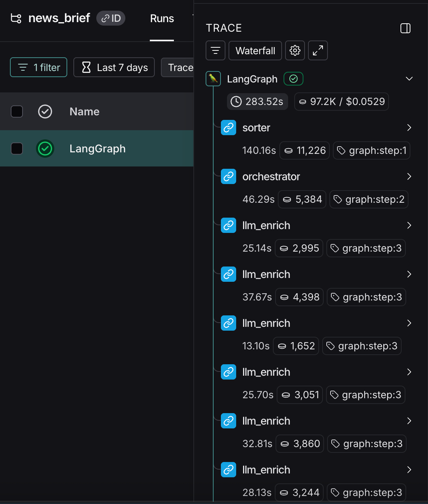
Task: Click the LangGraph parrot icon
Action: point(213,79)
